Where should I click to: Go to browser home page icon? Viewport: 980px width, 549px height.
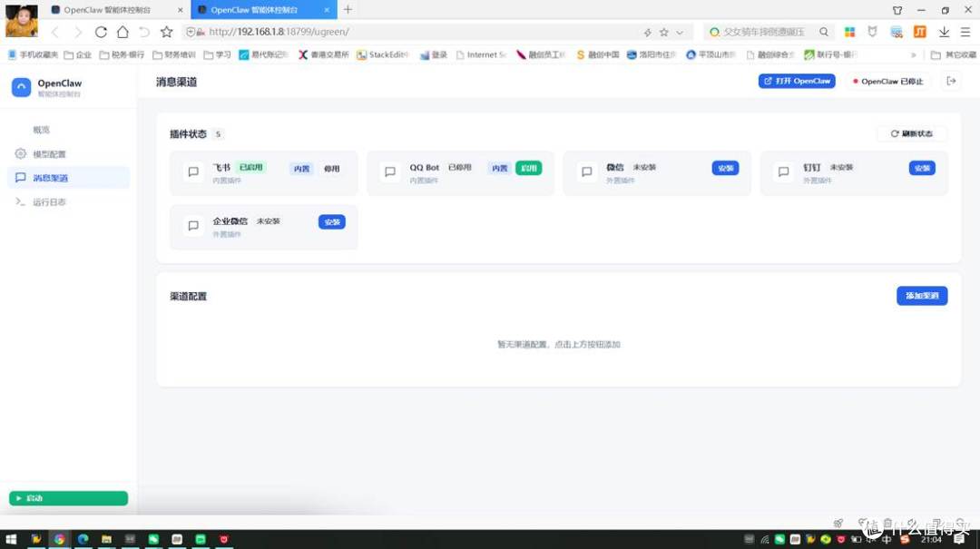[122, 32]
